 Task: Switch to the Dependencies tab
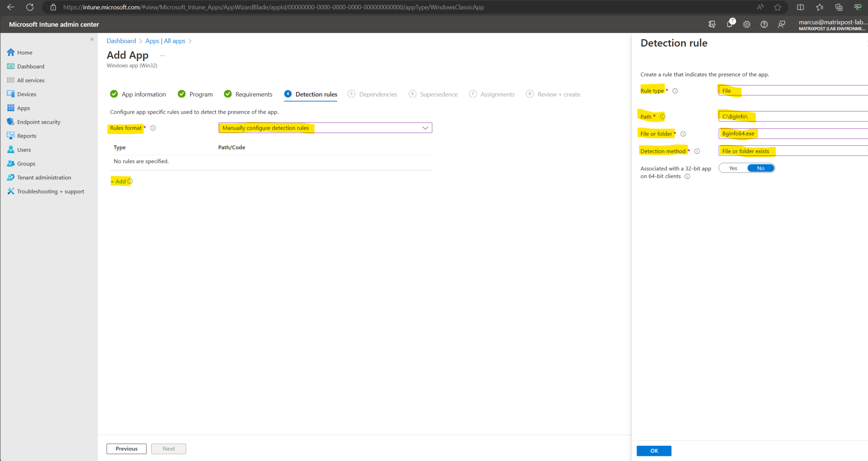378,94
